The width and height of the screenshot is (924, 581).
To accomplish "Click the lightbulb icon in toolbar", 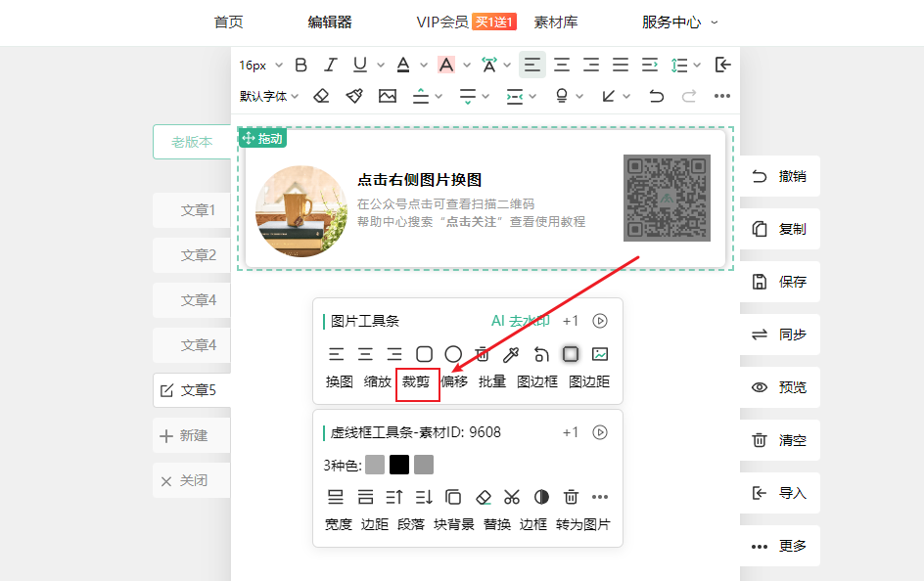I will click(562, 96).
